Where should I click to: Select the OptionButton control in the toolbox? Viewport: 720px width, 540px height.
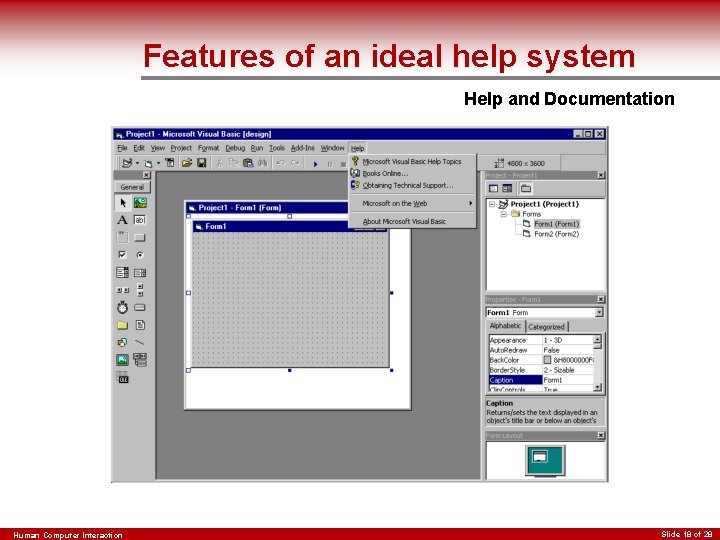pos(140,255)
